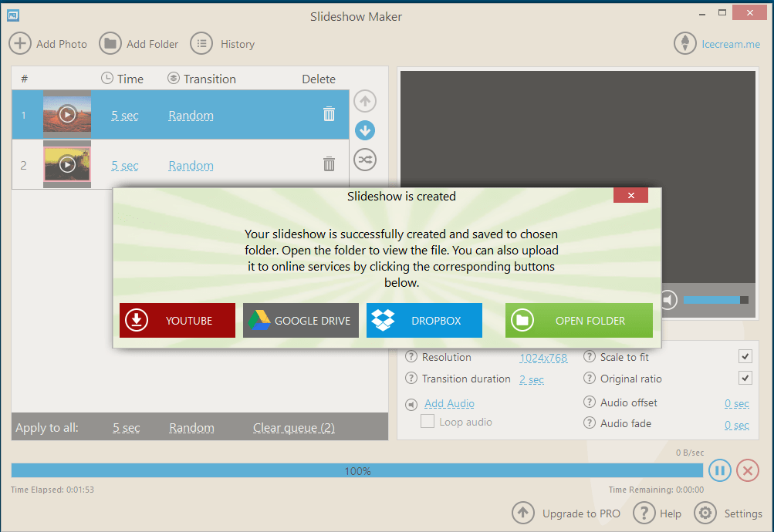
Task: Pause the slideshow rendering
Action: point(719,470)
